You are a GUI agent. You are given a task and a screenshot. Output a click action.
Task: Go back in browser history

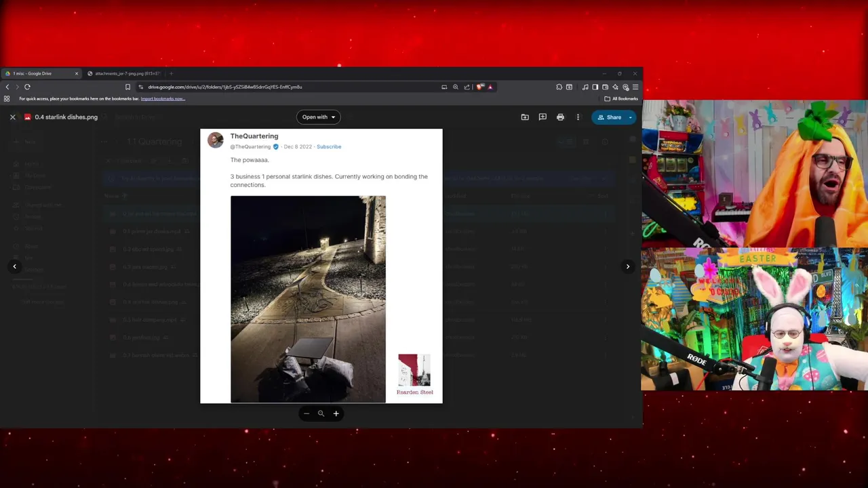(x=7, y=87)
